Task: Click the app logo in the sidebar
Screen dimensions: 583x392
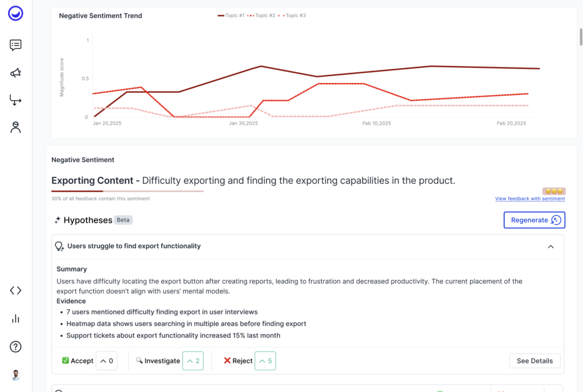Action: [x=16, y=13]
